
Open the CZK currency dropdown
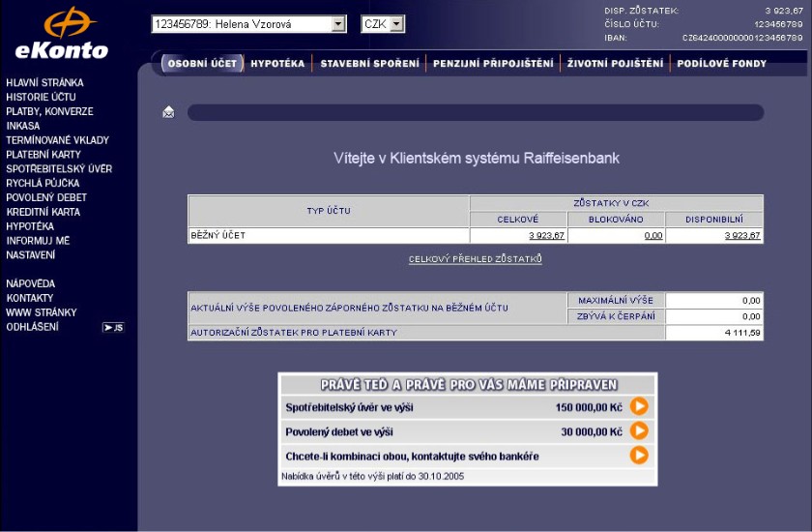383,24
